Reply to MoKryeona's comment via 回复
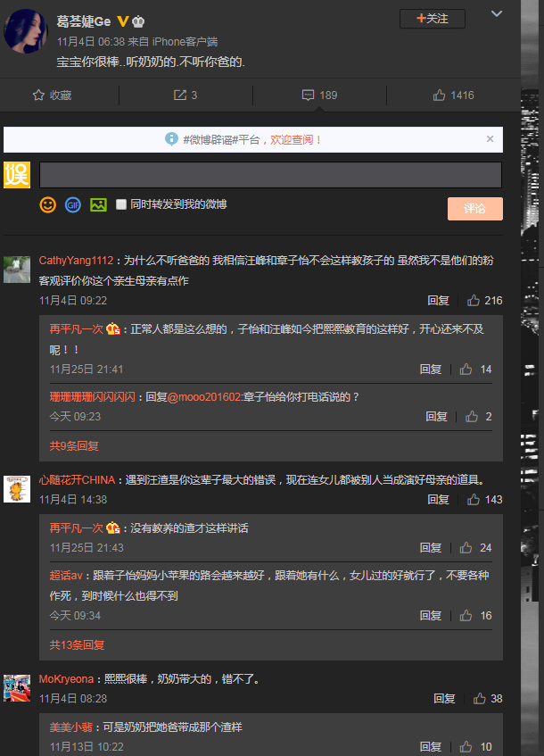The height and width of the screenshot is (756, 544). [x=444, y=699]
